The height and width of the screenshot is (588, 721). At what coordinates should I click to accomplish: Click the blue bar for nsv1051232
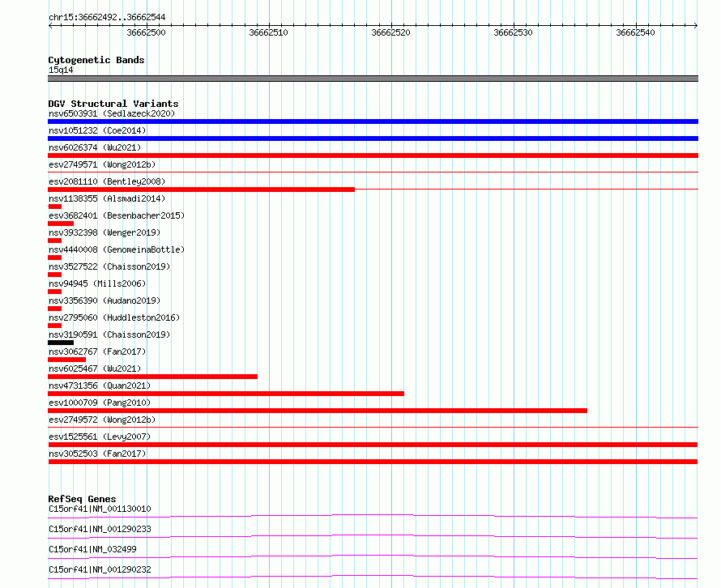(373, 138)
